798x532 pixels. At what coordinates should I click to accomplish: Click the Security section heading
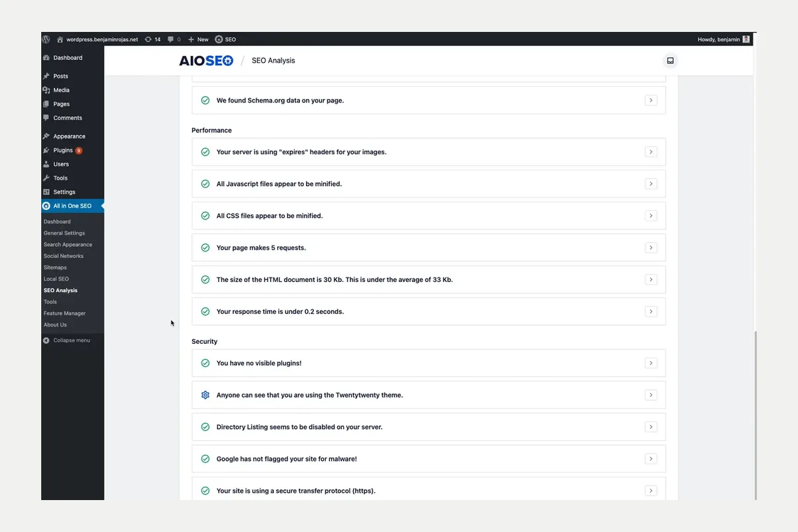(x=205, y=341)
